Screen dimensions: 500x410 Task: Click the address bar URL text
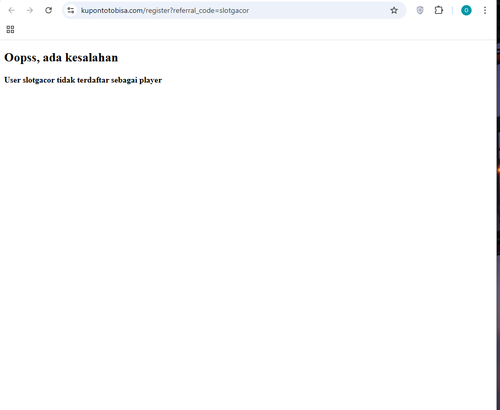point(165,11)
